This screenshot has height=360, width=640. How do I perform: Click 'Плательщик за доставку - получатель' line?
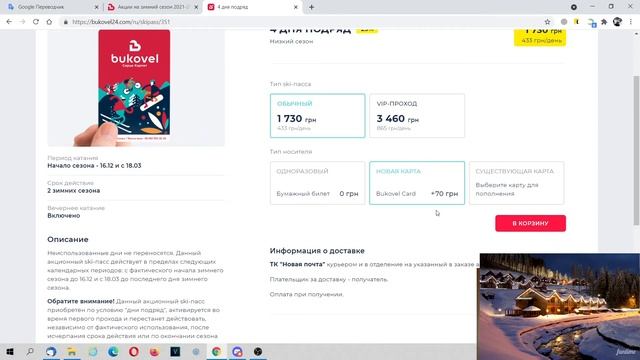tap(329, 280)
